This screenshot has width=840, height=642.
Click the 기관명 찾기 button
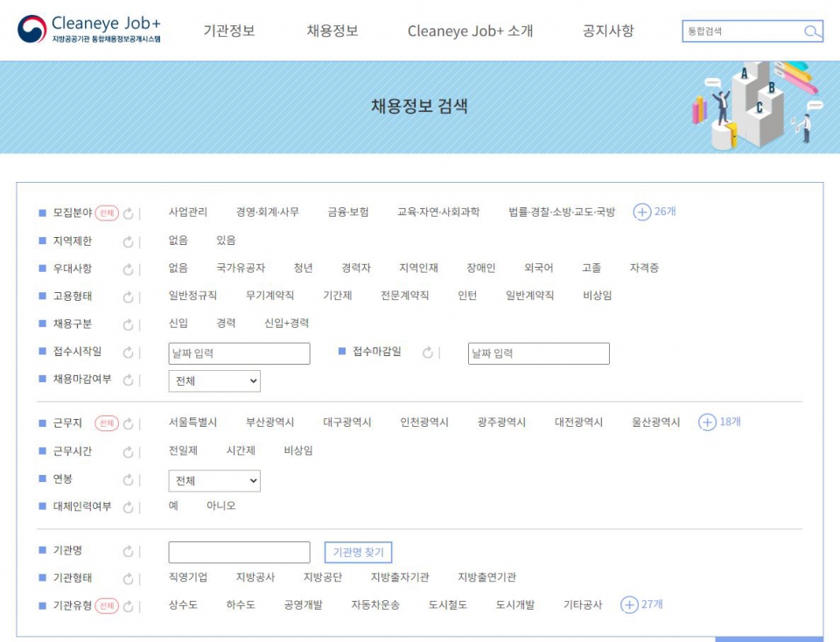tap(358, 553)
